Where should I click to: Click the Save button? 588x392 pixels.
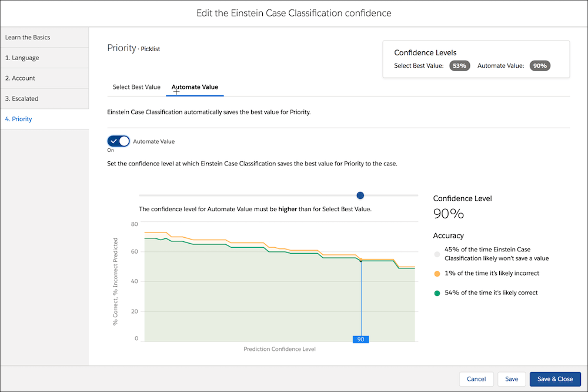(x=512, y=379)
